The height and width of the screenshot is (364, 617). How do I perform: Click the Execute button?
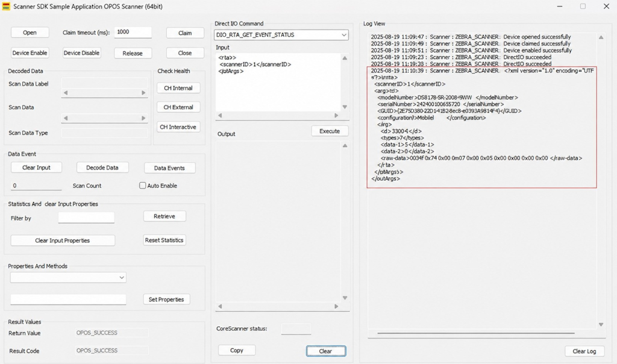330,131
